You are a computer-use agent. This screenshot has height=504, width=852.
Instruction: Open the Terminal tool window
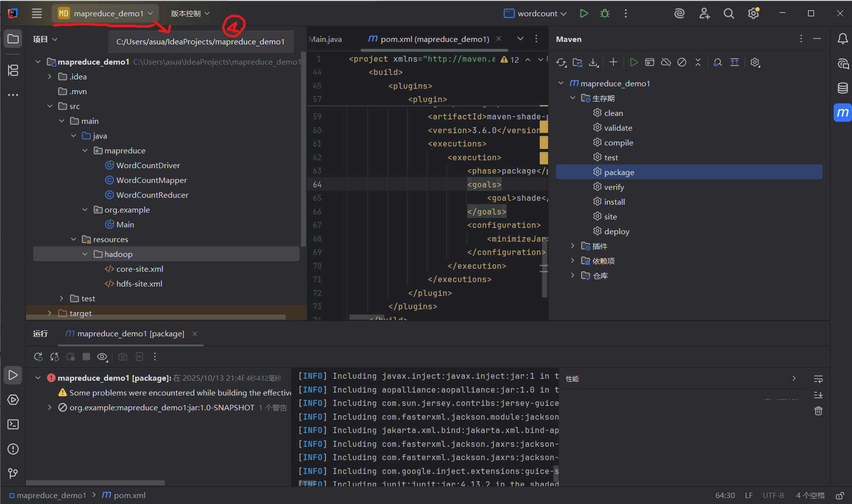(13, 425)
